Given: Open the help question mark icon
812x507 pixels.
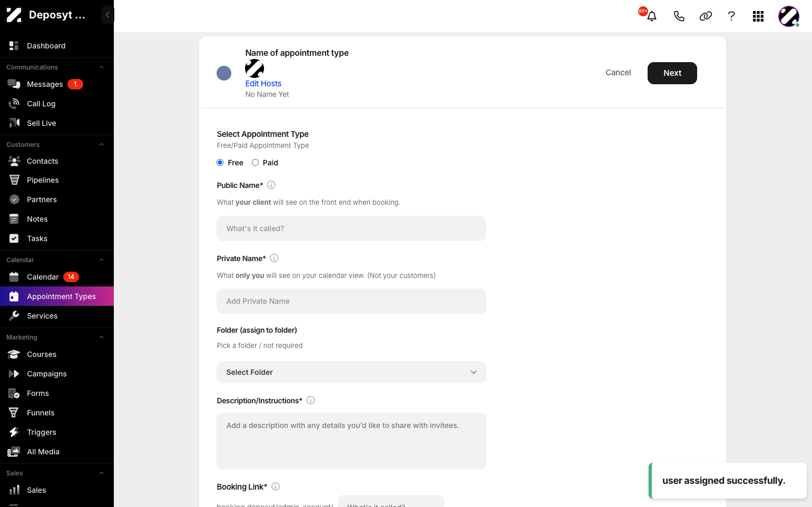Looking at the screenshot, I should click(x=731, y=16).
